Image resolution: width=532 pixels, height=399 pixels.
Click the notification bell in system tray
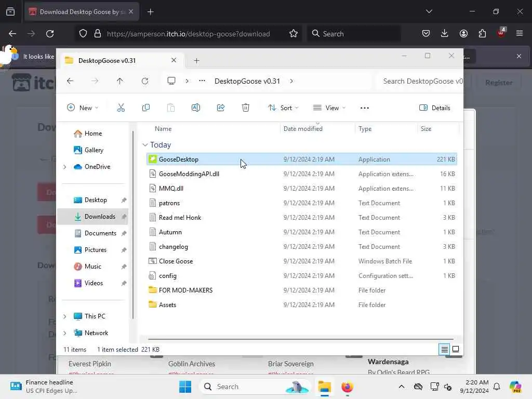(x=497, y=387)
